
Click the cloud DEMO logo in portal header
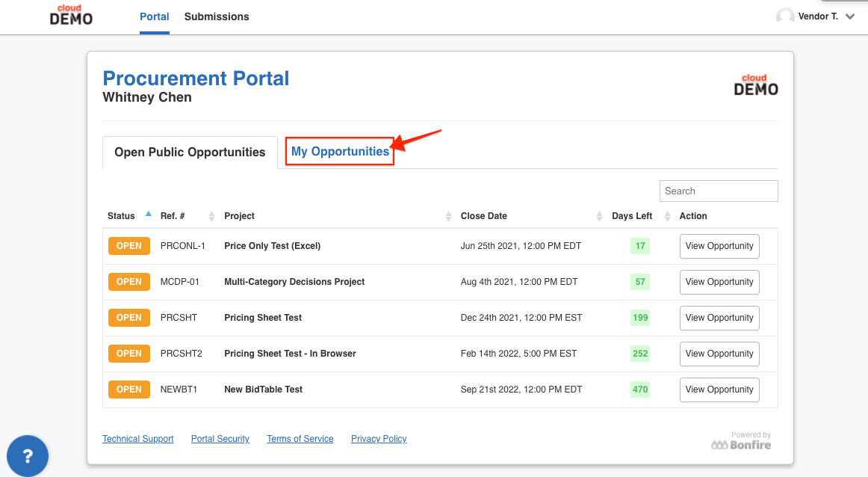pos(756,84)
